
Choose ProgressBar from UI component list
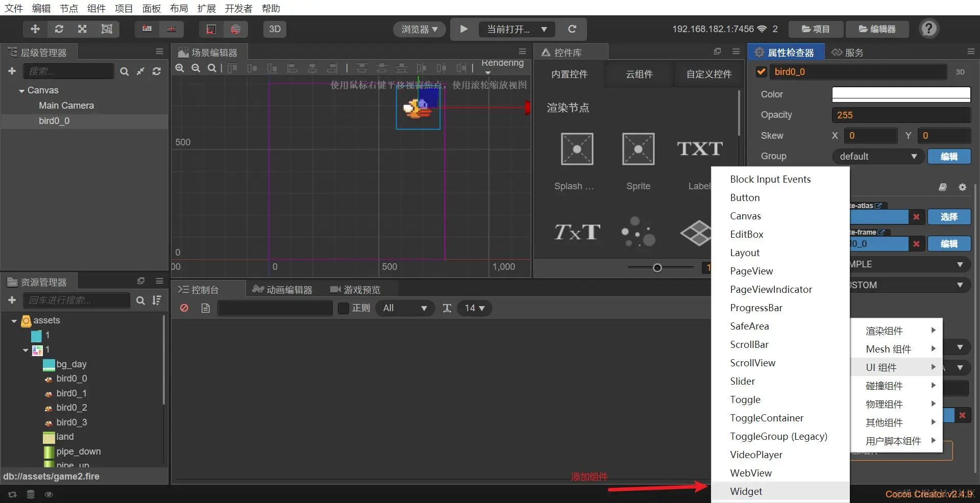coord(780,308)
